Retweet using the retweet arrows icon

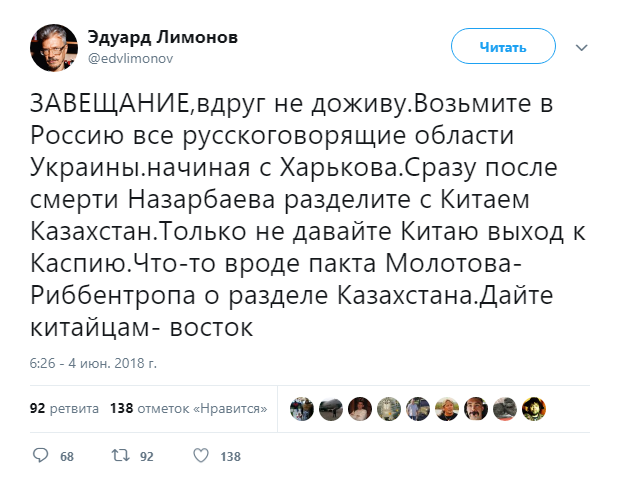(119, 456)
